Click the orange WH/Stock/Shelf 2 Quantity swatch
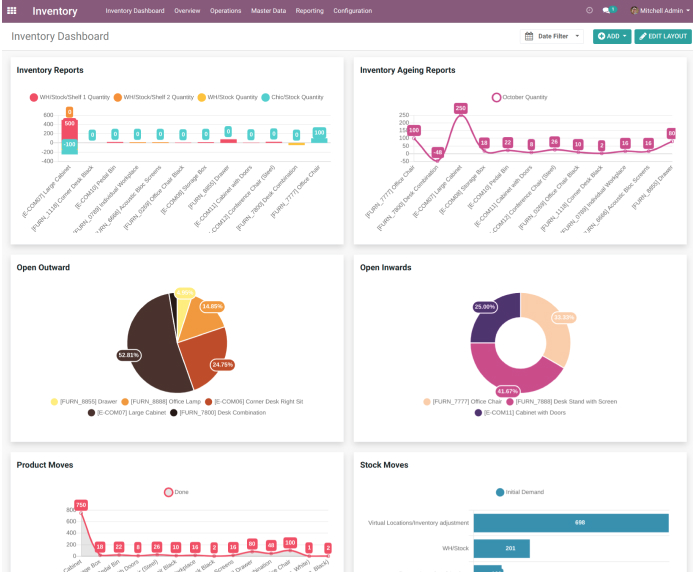The image size is (694, 572). [117, 97]
